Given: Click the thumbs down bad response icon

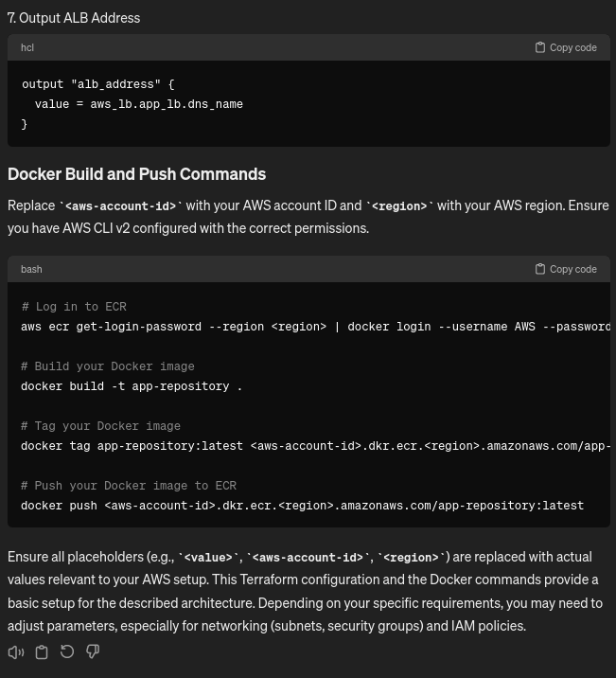Looking at the screenshot, I should tap(93, 651).
